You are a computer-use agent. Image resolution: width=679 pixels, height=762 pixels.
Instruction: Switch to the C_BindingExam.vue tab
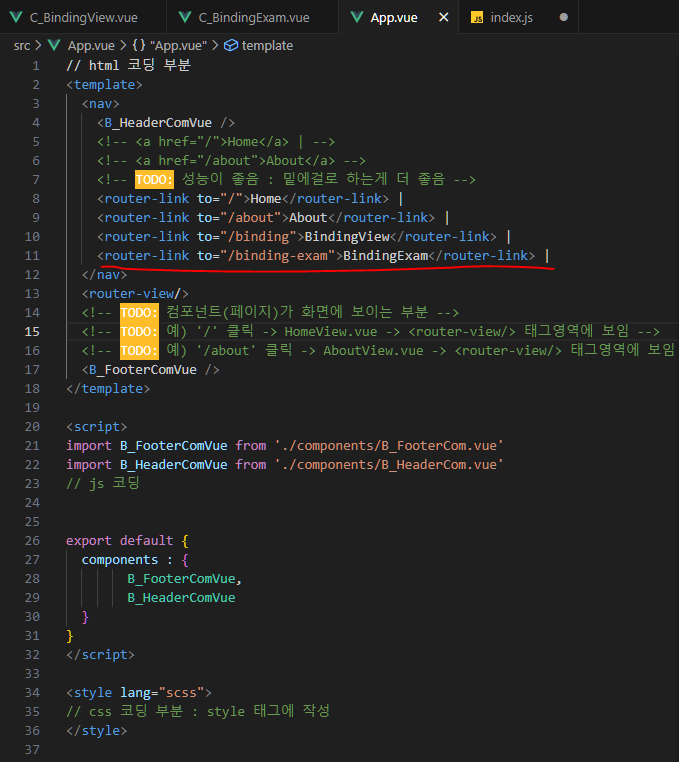(x=253, y=17)
